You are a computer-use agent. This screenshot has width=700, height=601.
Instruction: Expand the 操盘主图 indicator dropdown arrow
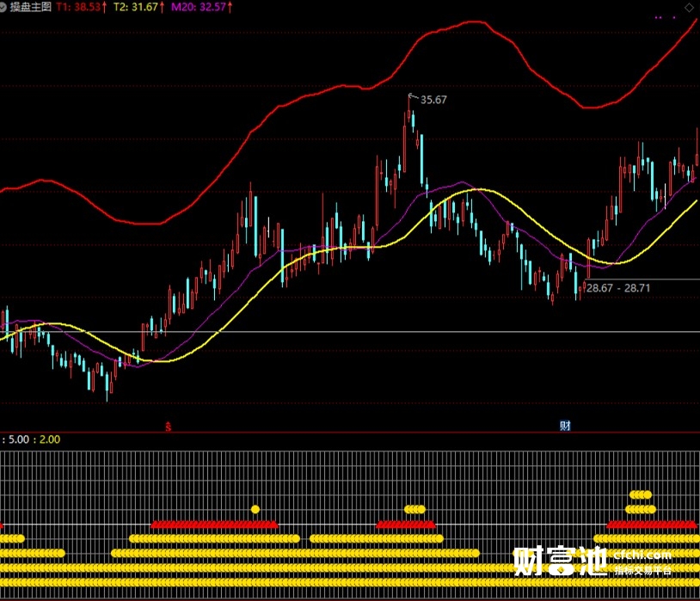pyautogui.click(x=5, y=7)
